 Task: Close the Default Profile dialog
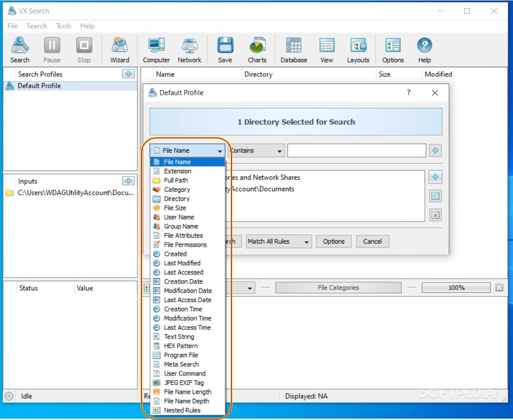435,93
